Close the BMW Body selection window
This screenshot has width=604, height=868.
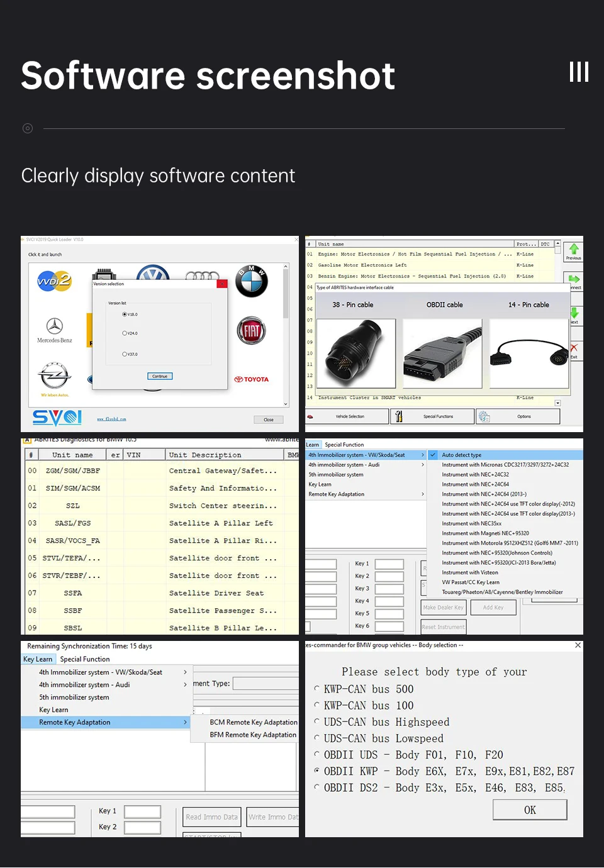pos(578,645)
